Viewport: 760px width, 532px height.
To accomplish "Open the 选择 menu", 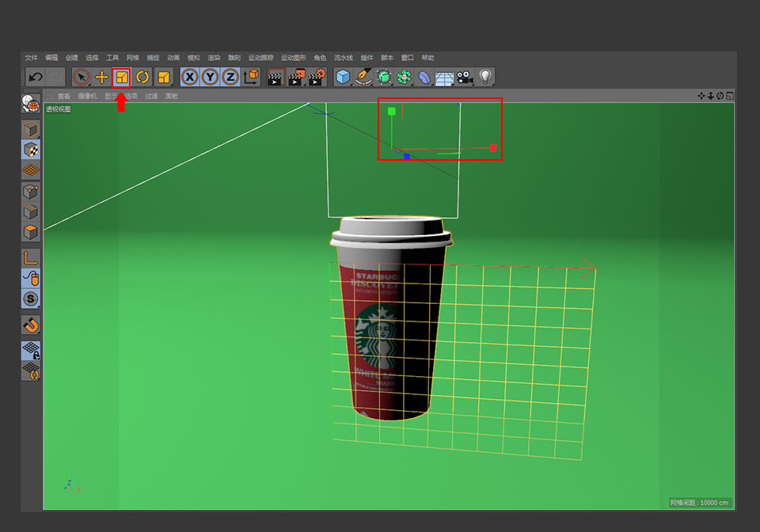I will click(x=92, y=58).
